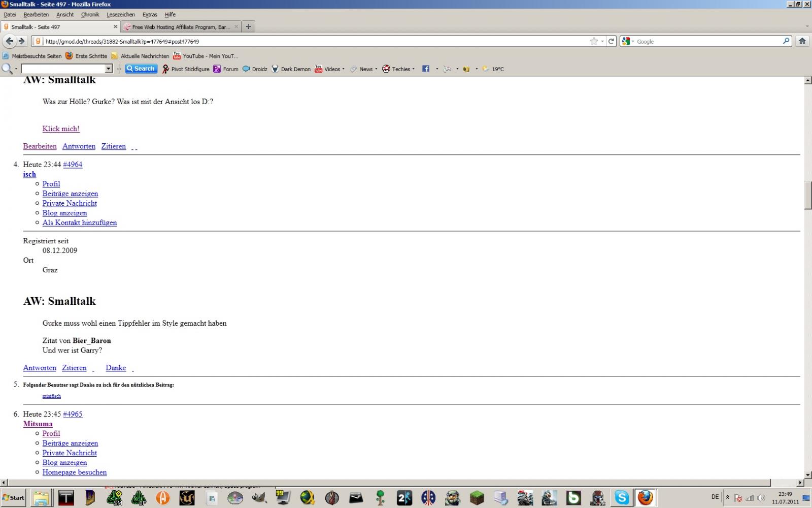The height and width of the screenshot is (508, 812).
Task: Open the Pivot Stickfigure toolbar bookmark
Action: pyautogui.click(x=185, y=69)
